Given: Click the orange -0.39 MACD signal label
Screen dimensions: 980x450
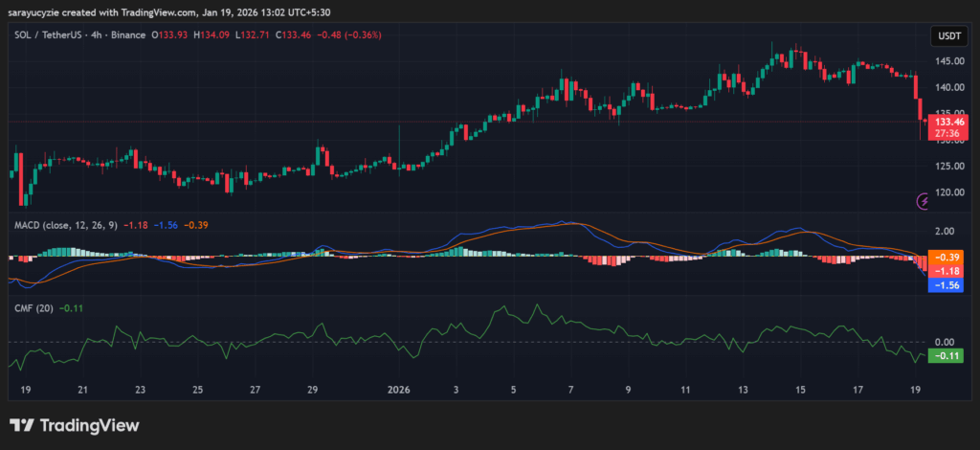Looking at the screenshot, I should [947, 258].
